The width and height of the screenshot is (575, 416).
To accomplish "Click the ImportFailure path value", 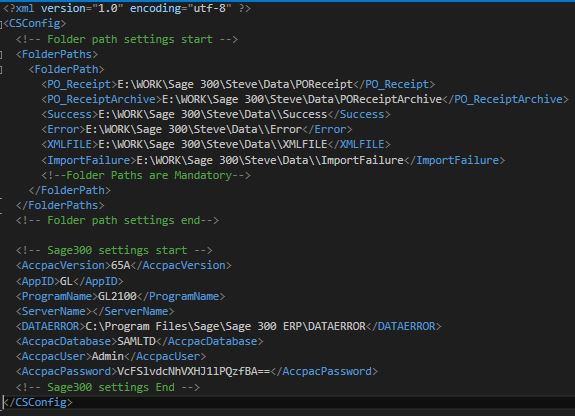I will (270, 160).
